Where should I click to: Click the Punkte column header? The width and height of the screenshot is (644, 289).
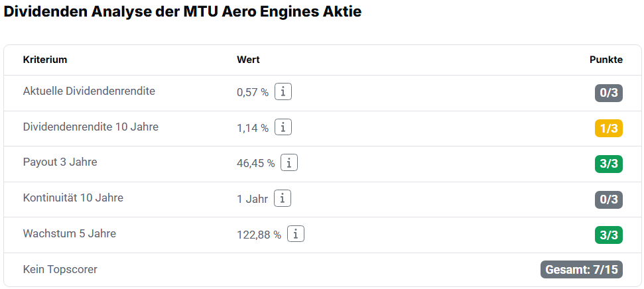coord(606,60)
